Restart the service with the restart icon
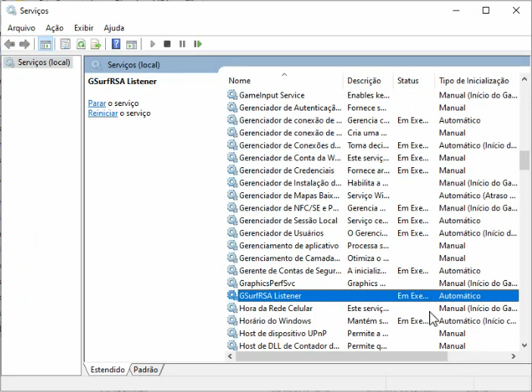The height and width of the screenshot is (392, 532). click(x=198, y=44)
